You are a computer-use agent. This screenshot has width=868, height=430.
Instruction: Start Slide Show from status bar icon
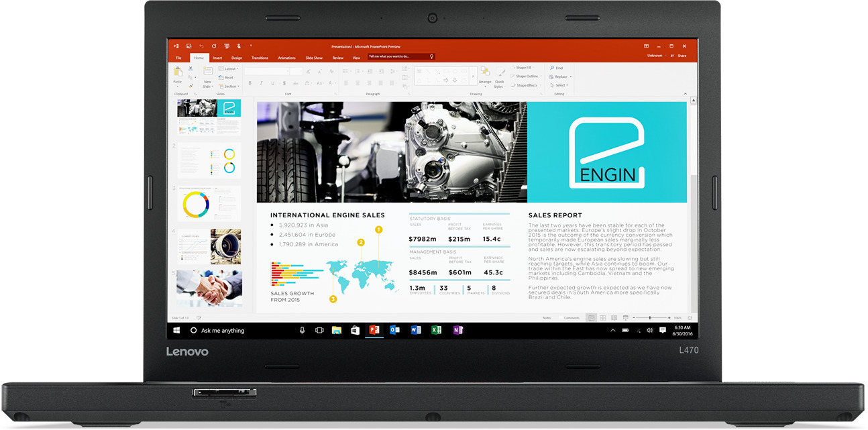point(626,317)
